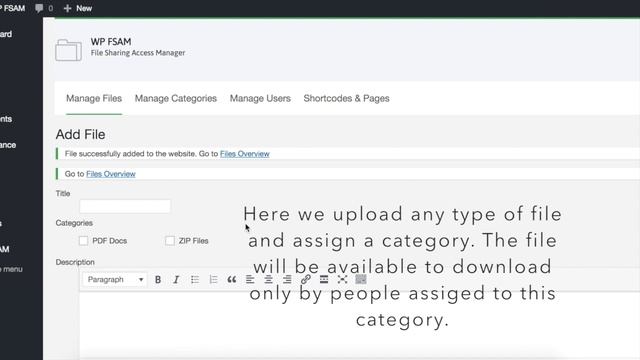Select 'File Sharing Access Manager' subtitle text

point(138,53)
